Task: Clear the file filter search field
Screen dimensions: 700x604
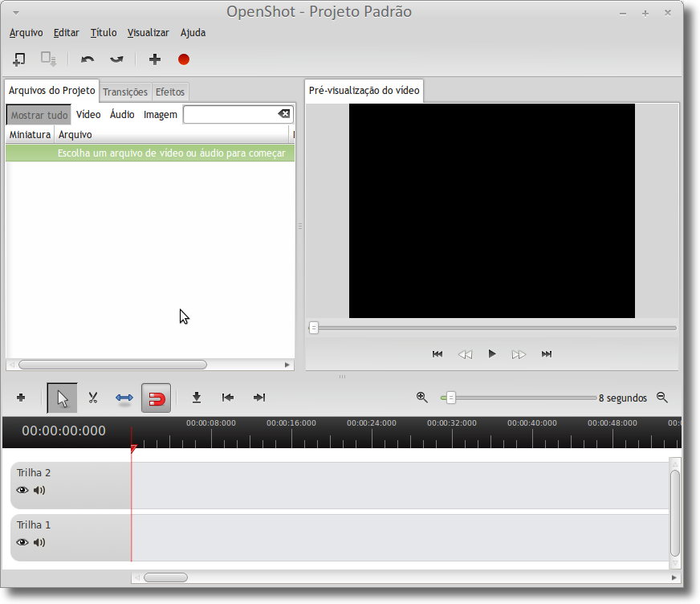Action: pyautogui.click(x=284, y=114)
